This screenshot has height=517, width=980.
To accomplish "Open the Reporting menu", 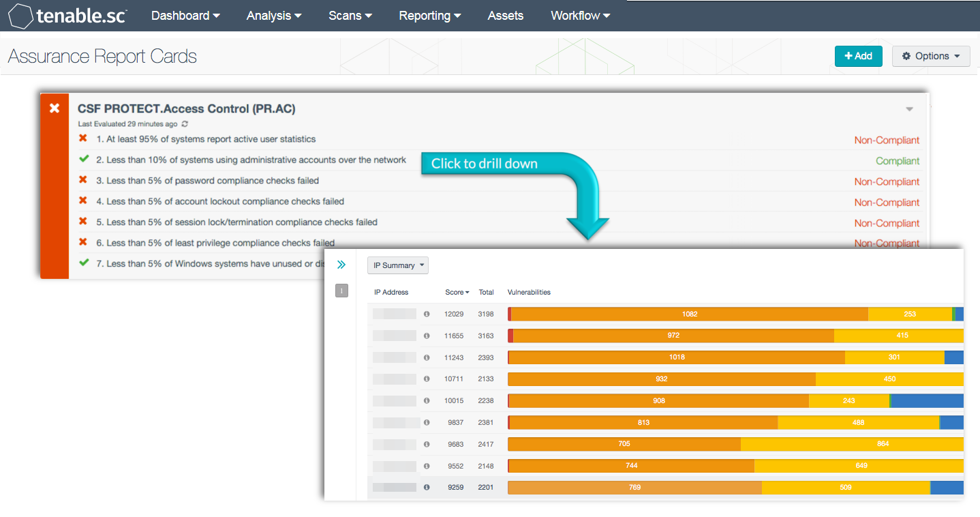I will pos(430,16).
